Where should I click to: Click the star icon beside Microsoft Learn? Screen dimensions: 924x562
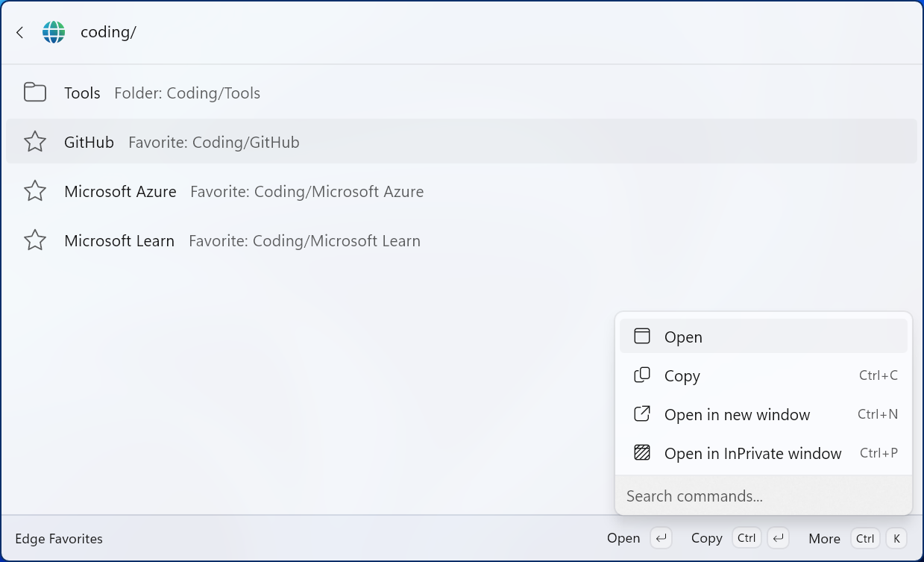35,240
